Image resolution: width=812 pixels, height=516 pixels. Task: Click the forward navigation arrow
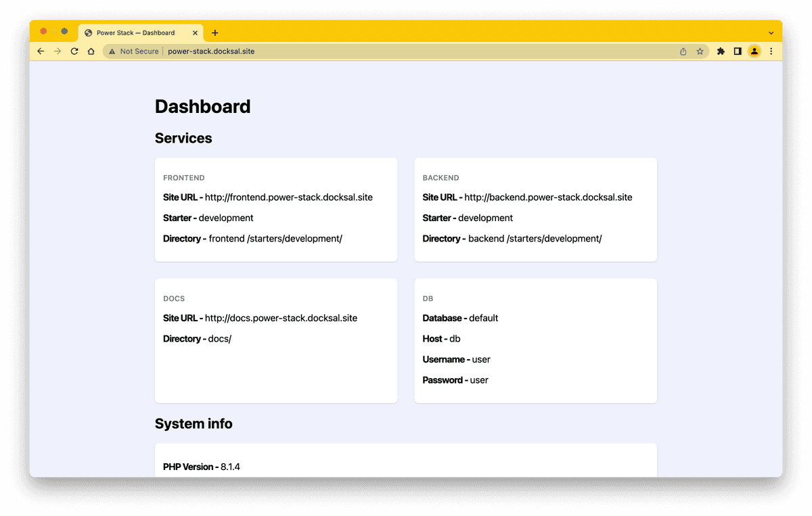(58, 51)
